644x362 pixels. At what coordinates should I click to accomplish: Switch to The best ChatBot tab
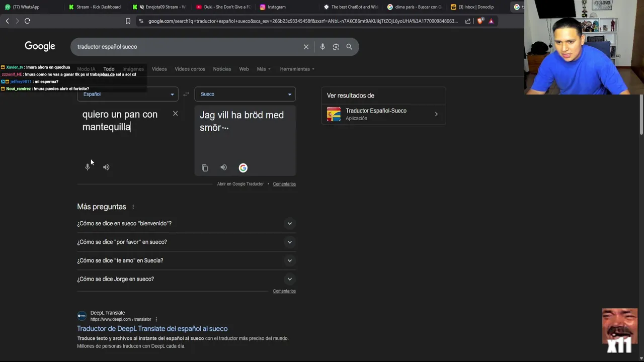tap(351, 7)
